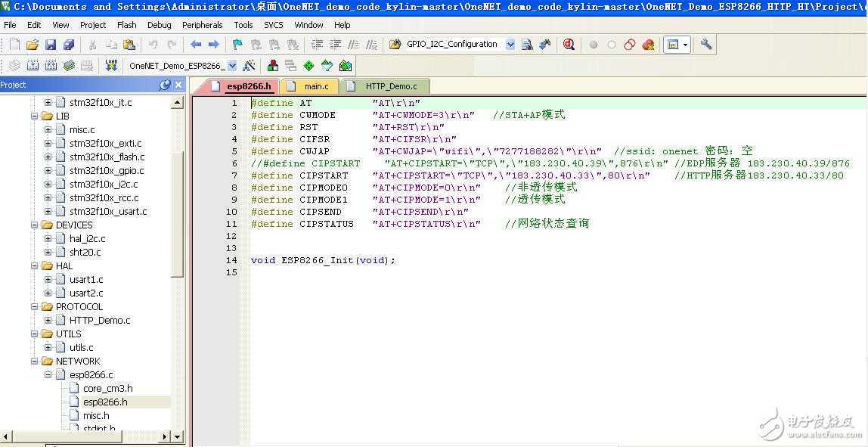Kill all breakpoints icon

[648, 45]
